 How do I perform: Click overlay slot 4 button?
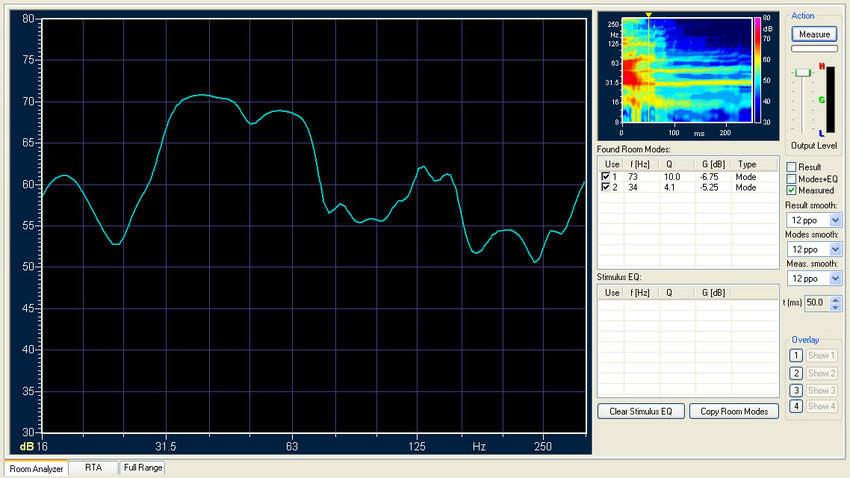click(x=795, y=406)
